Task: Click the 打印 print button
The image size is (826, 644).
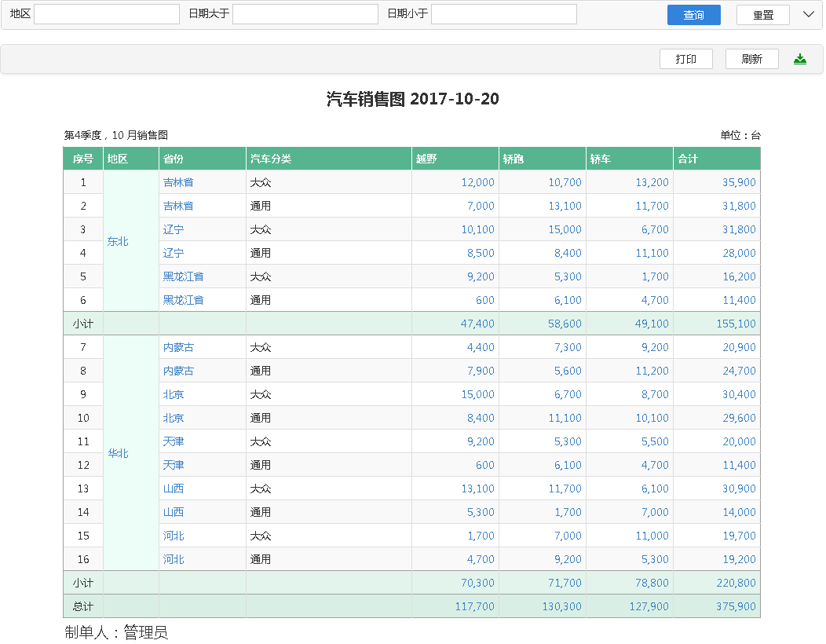Action: click(x=686, y=59)
